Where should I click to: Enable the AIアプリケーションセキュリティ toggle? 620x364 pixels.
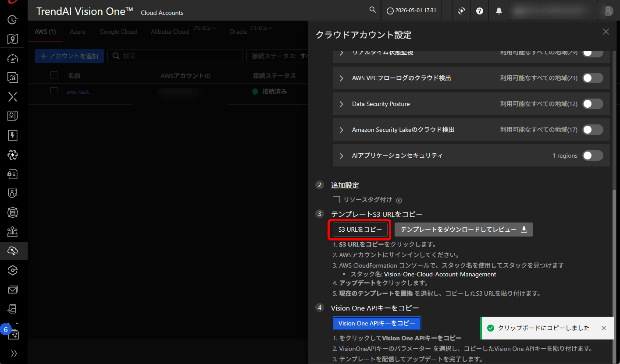pyautogui.click(x=593, y=155)
